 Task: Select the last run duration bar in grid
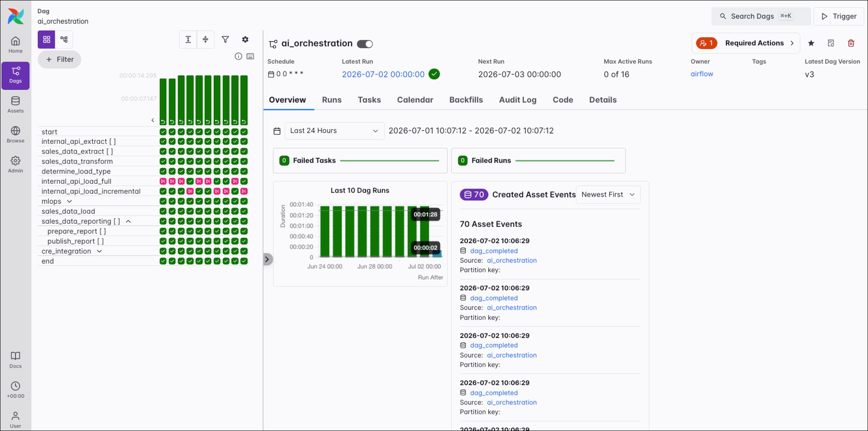[244, 100]
